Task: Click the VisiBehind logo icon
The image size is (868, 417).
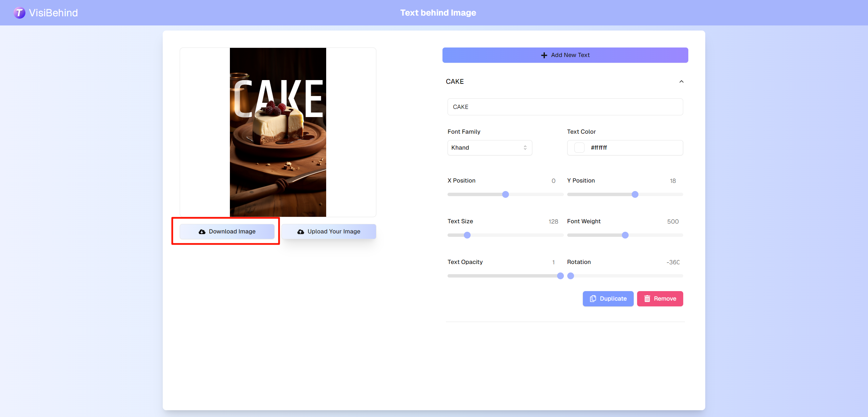Action: (19, 13)
